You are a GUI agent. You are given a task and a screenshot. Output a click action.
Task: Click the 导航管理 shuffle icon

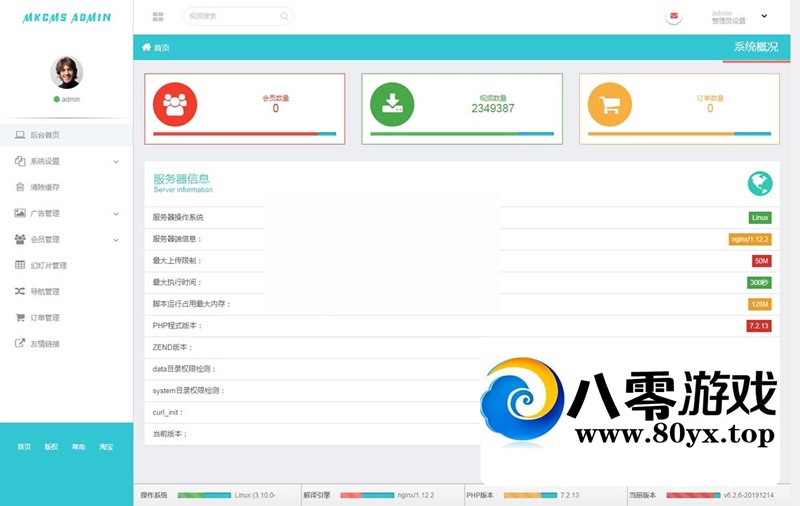20,291
